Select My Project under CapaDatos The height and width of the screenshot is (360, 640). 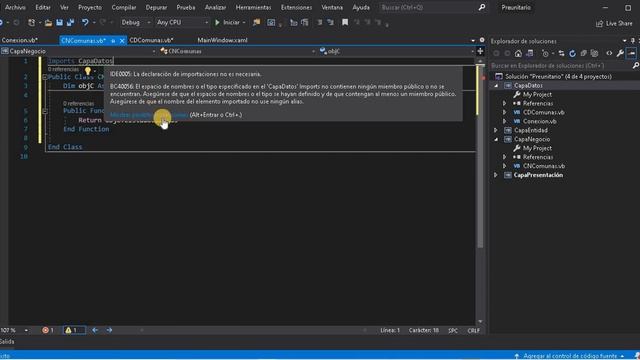coord(537,95)
